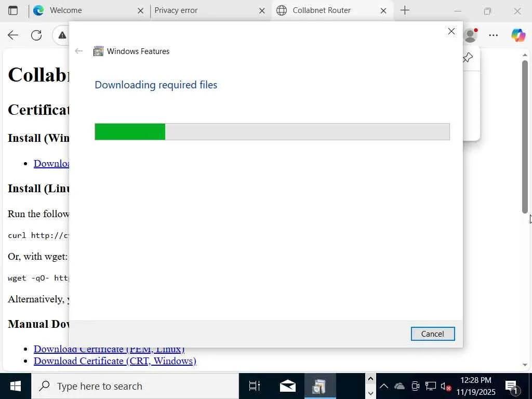
Task: Click taskbar toolbar scroll down arrow
Action: point(370,393)
